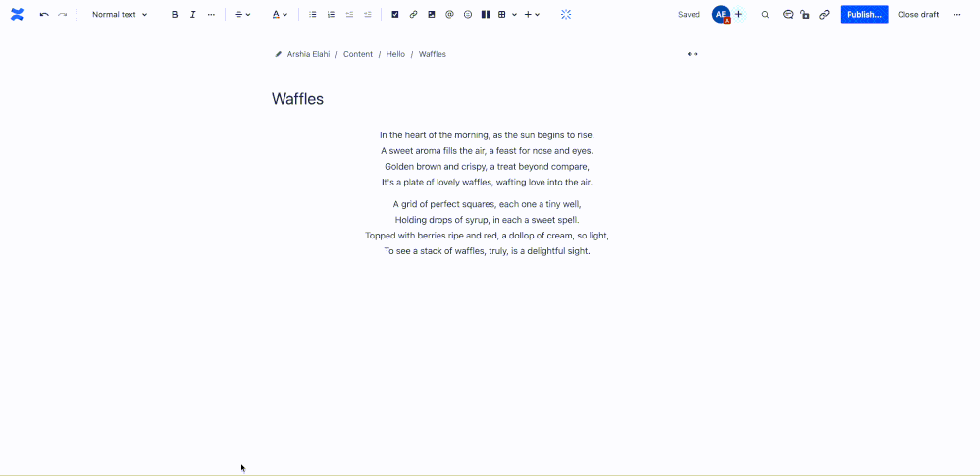This screenshot has height=476, width=980.
Task: Toggle page width arrows icon
Action: tap(693, 54)
